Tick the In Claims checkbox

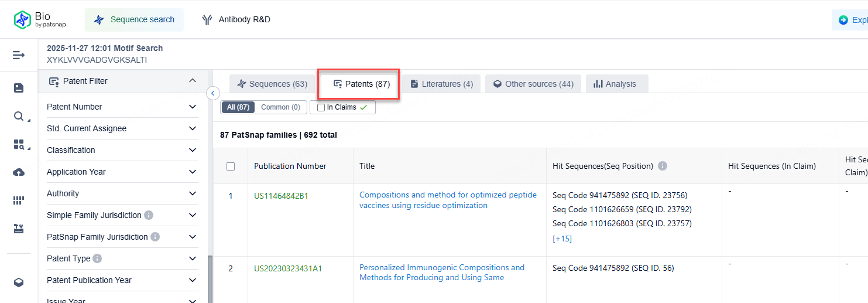coord(321,107)
